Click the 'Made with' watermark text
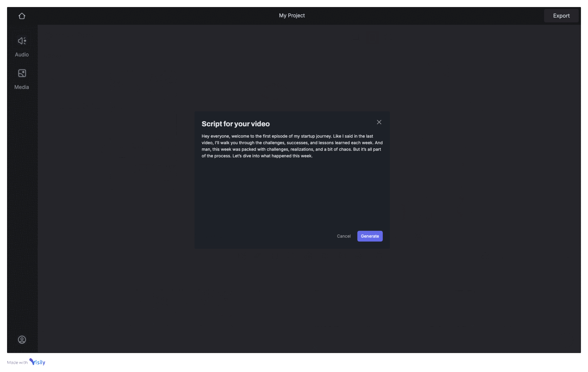 pos(17,363)
